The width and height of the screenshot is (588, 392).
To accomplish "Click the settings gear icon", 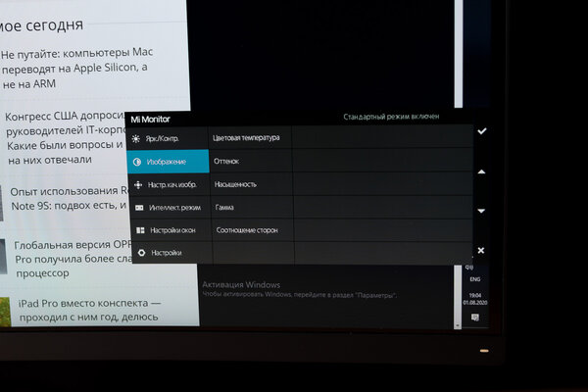I will pyautogui.click(x=141, y=253).
